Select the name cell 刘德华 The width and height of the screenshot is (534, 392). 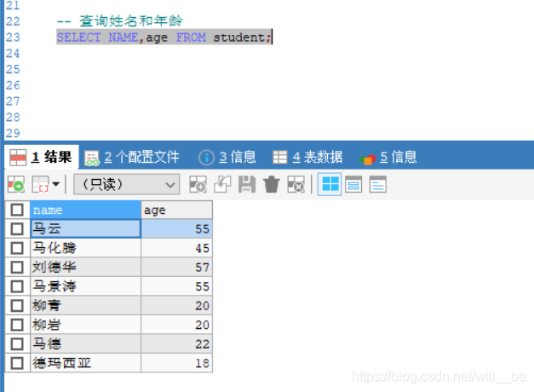point(85,267)
